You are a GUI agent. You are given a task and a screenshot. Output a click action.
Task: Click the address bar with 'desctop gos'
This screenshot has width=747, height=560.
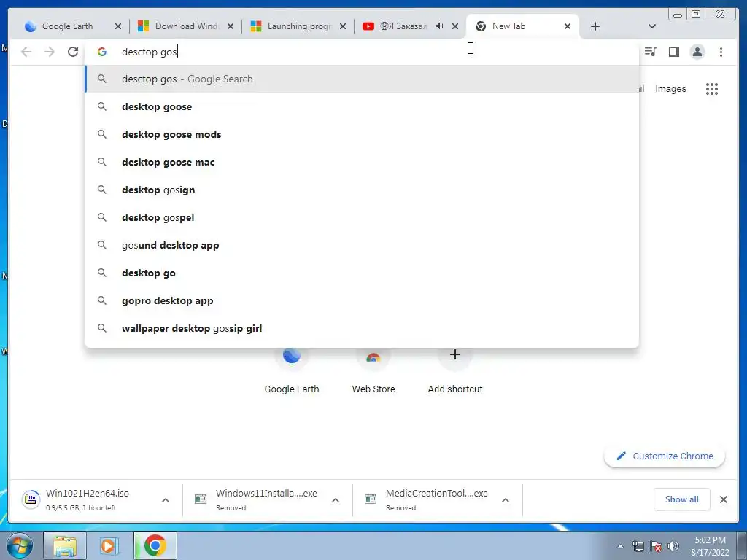pos(361,52)
